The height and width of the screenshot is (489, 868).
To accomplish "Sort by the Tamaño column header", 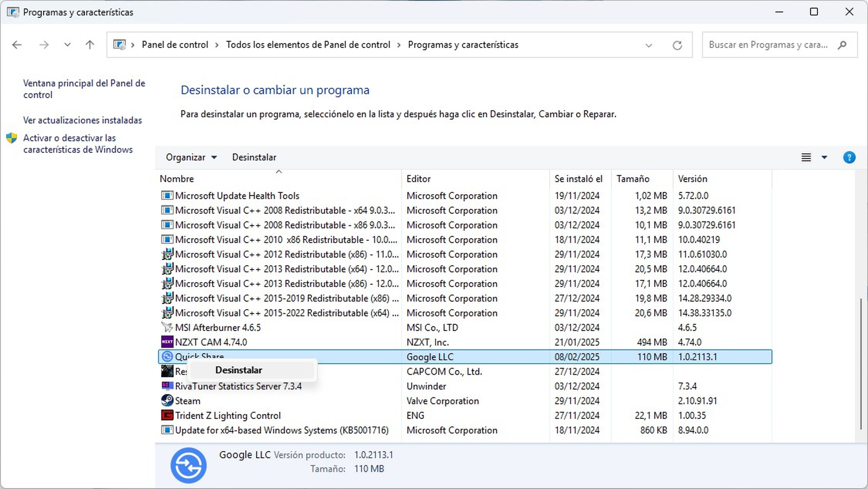I will [x=642, y=179].
